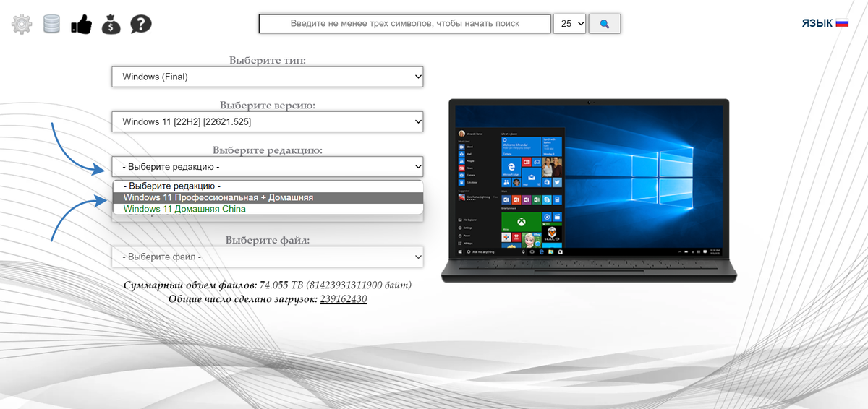Click the 'Выберите тип:' label
This screenshot has height=409, width=868.
(x=268, y=60)
